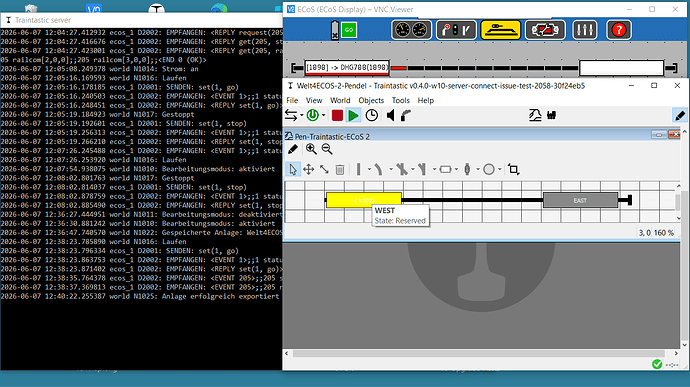Open the ECoS signals and turnouts panel
The image size is (690, 387).
click(456, 30)
